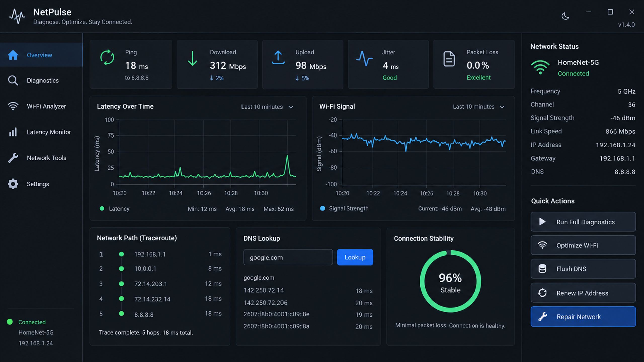Click the Diagnostics magnifier icon
644x362 pixels.
click(x=13, y=81)
